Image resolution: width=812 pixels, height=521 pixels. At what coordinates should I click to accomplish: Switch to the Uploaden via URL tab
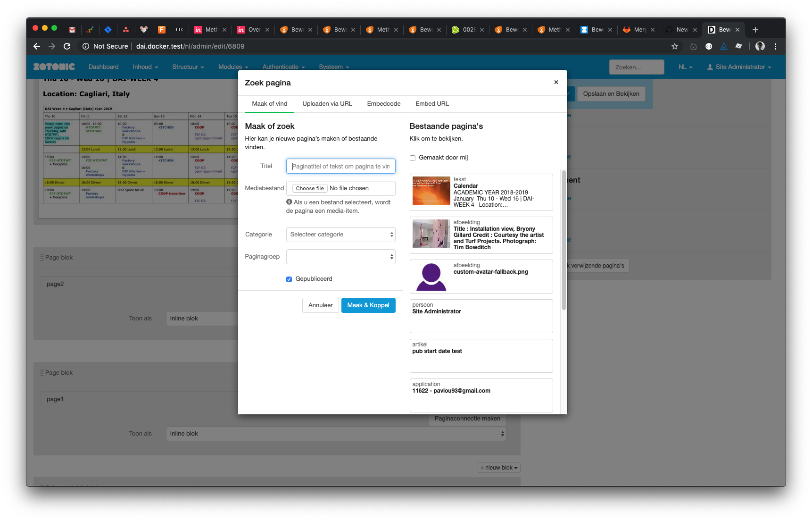[x=327, y=104]
